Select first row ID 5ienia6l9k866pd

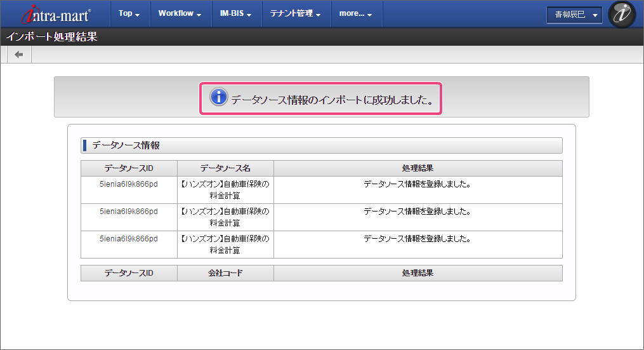click(x=129, y=184)
